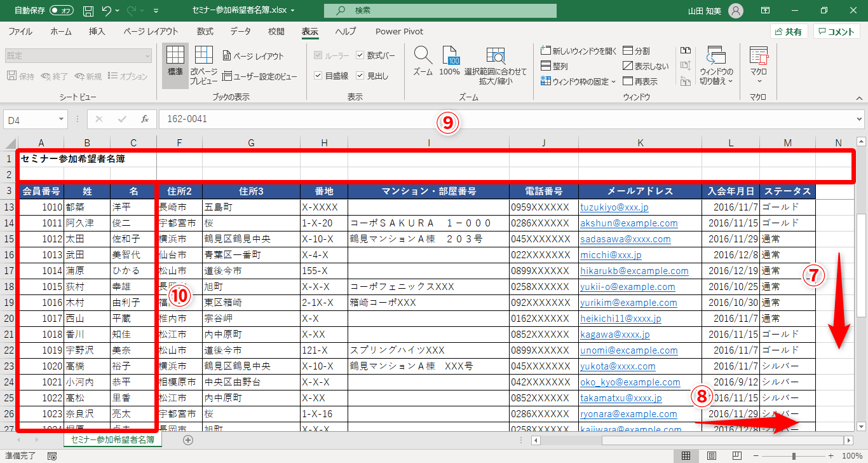Click the コメント button
The width and height of the screenshot is (868, 463).
click(x=836, y=32)
